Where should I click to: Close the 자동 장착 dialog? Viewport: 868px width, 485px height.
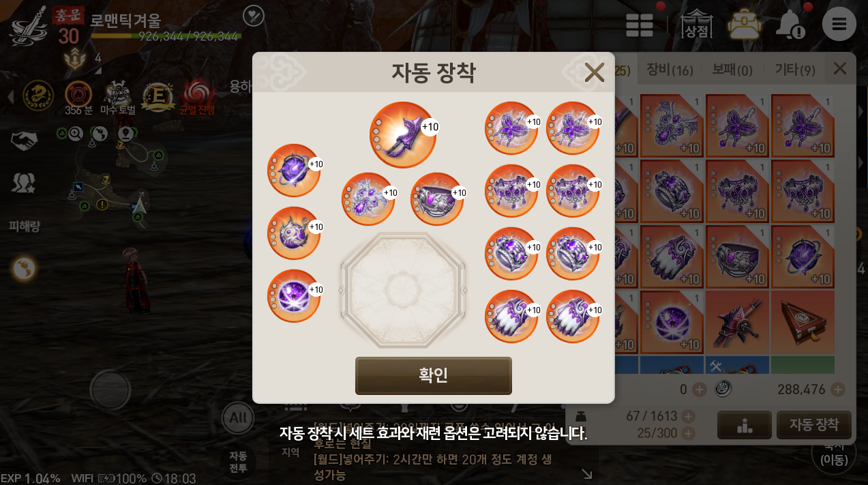point(595,72)
